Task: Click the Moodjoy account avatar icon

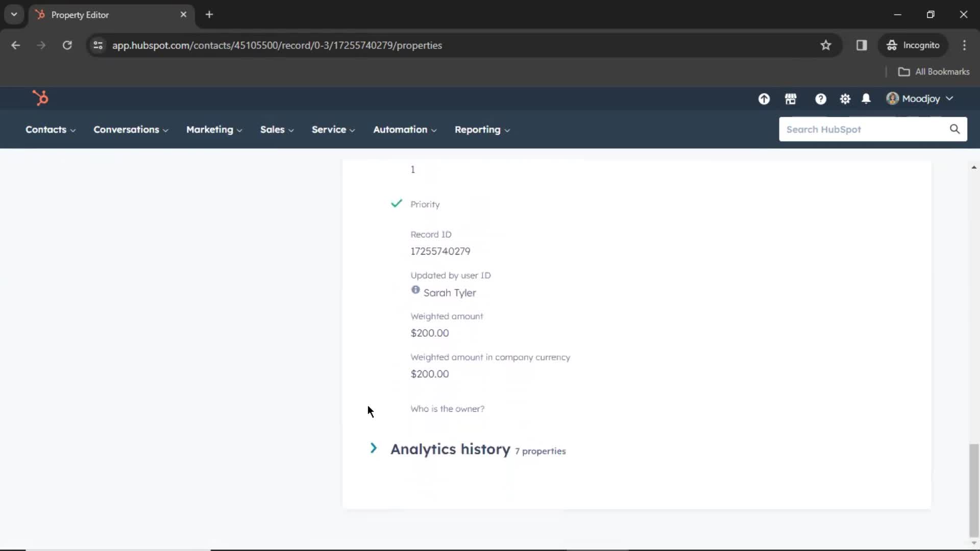Action: point(891,99)
